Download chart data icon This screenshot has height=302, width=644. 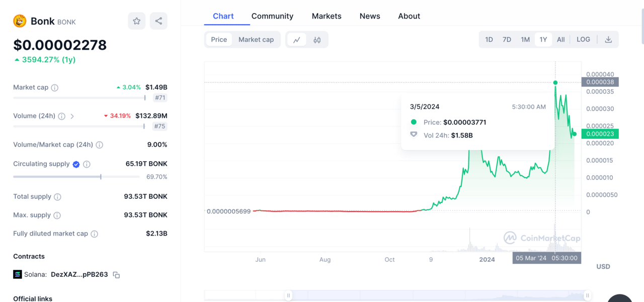point(608,40)
